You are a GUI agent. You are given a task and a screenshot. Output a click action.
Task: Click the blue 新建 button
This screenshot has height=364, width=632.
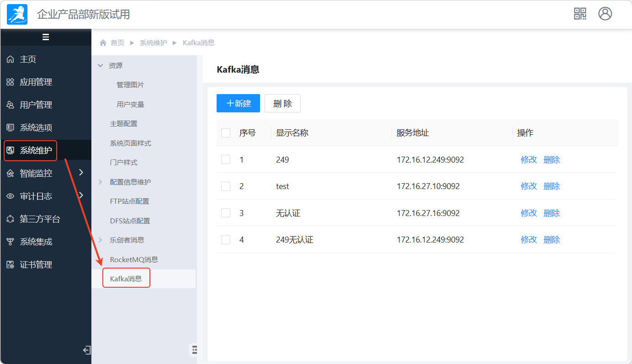tap(238, 103)
